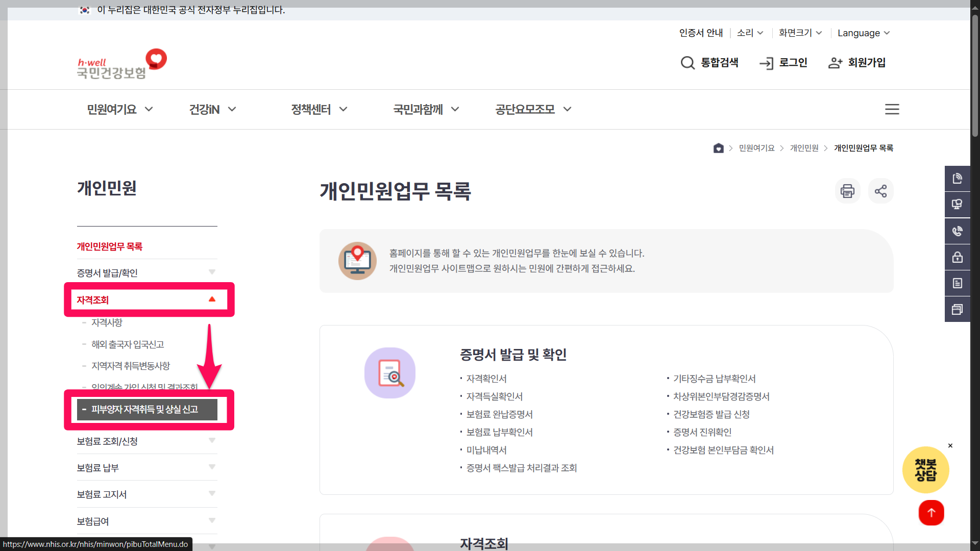This screenshot has width=980, height=551.
Task: Open the Language dropdown
Action: tap(863, 33)
